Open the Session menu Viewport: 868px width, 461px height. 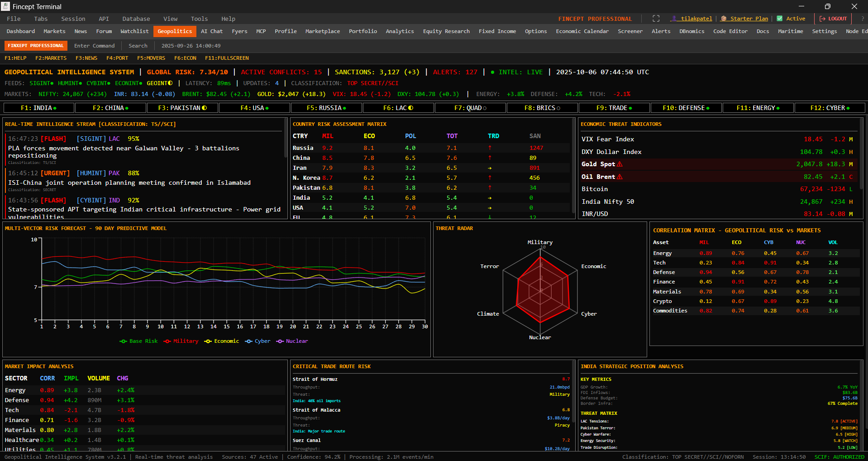pos(73,19)
